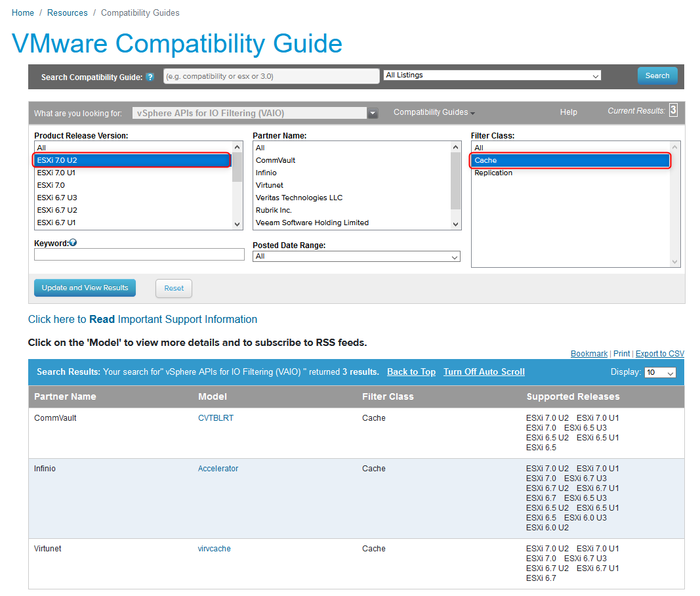The width and height of the screenshot is (700, 596).
Task: Click Turn Off Auto Scroll link
Action: tap(484, 372)
